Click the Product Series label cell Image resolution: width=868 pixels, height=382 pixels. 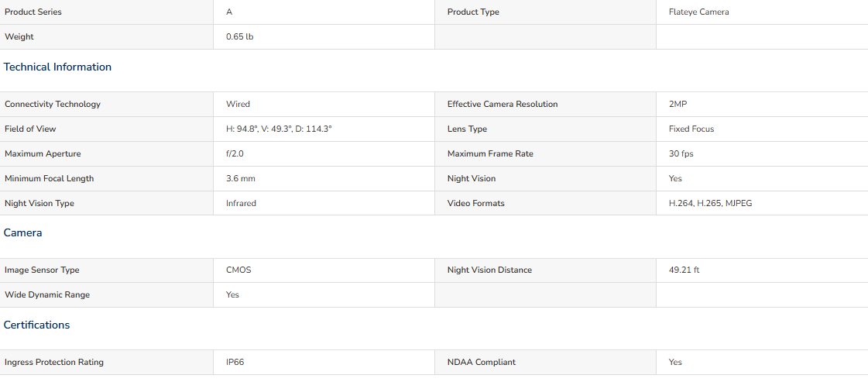click(106, 12)
